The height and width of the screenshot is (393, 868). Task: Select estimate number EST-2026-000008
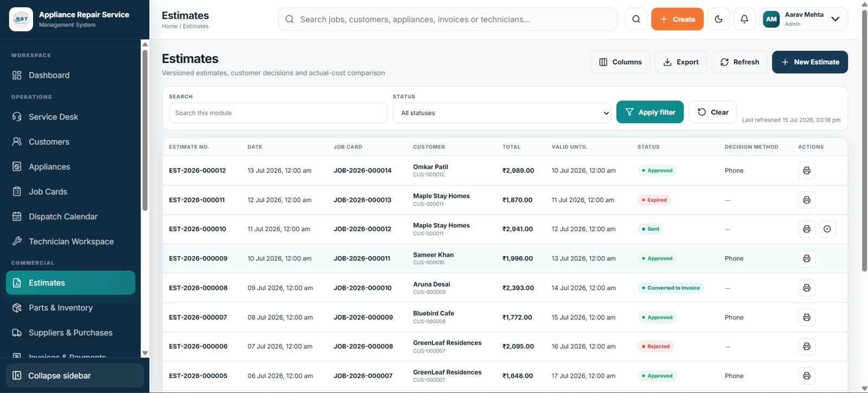pos(198,288)
